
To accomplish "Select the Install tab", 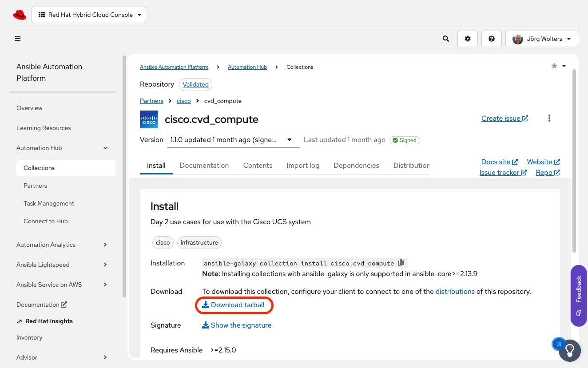I will pyautogui.click(x=156, y=166).
